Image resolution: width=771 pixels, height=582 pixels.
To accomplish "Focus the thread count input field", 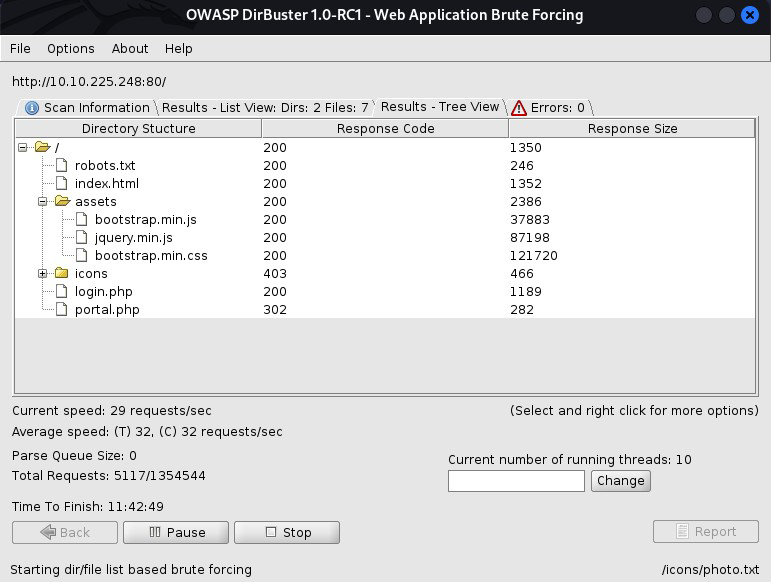I will [516, 481].
